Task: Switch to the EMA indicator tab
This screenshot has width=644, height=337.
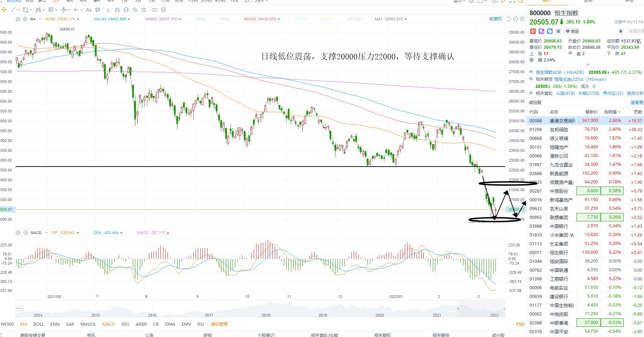Action: click(55, 324)
